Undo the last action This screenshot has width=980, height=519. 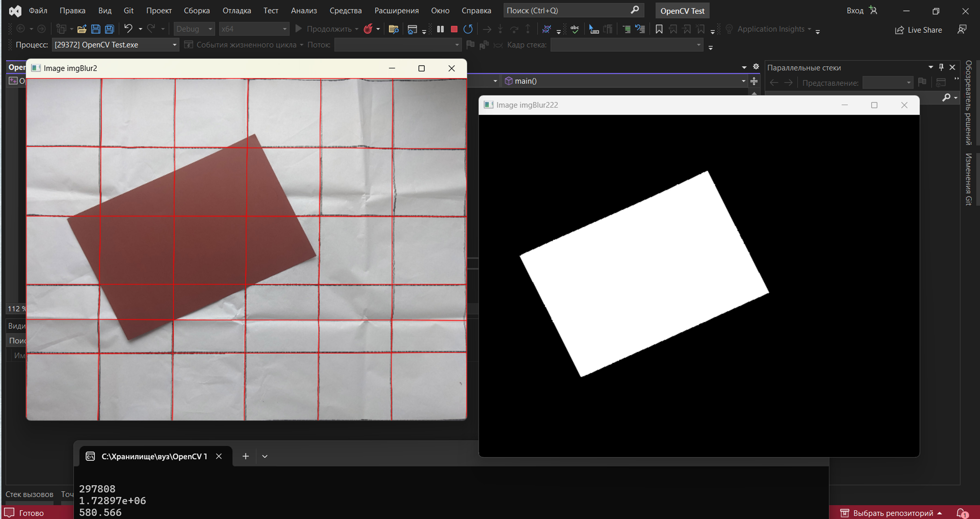point(128,29)
